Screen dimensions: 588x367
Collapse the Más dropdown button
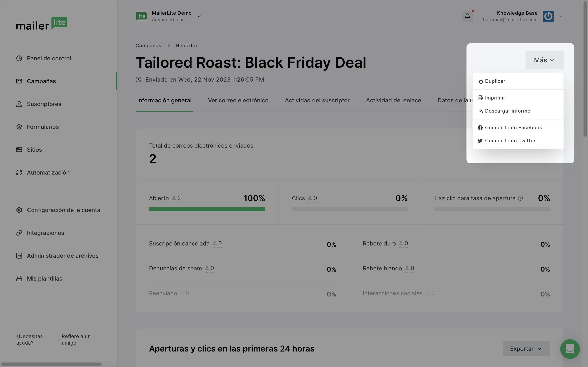point(544,60)
